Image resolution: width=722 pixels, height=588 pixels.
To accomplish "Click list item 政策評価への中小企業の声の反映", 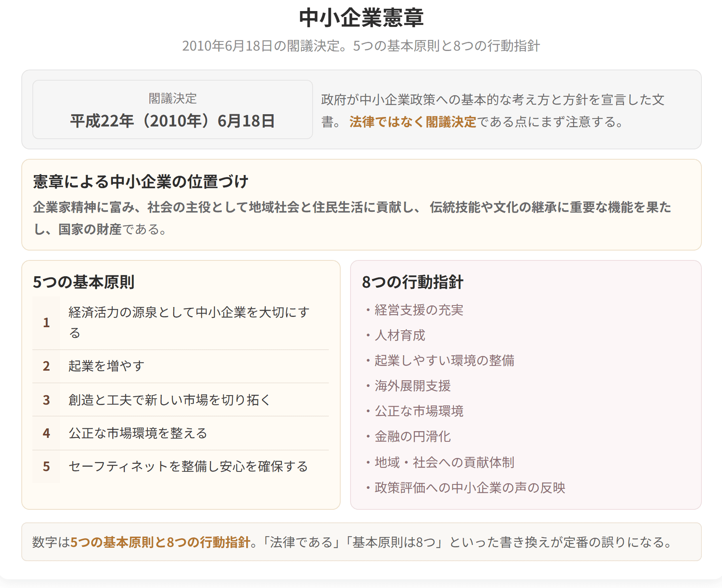I will click(470, 488).
